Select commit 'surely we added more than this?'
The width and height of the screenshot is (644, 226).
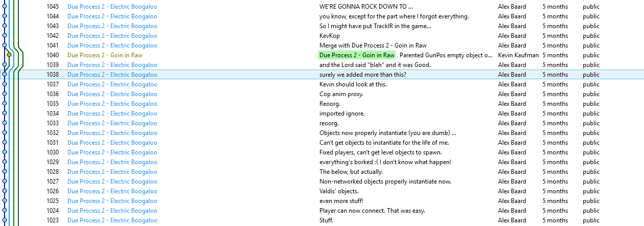click(x=363, y=75)
